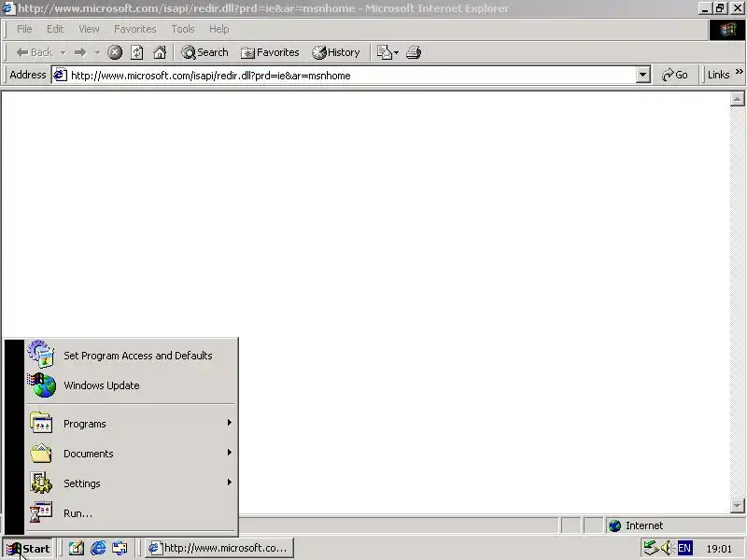
Task: Click the Windows logo throbber icon
Action: (727, 30)
